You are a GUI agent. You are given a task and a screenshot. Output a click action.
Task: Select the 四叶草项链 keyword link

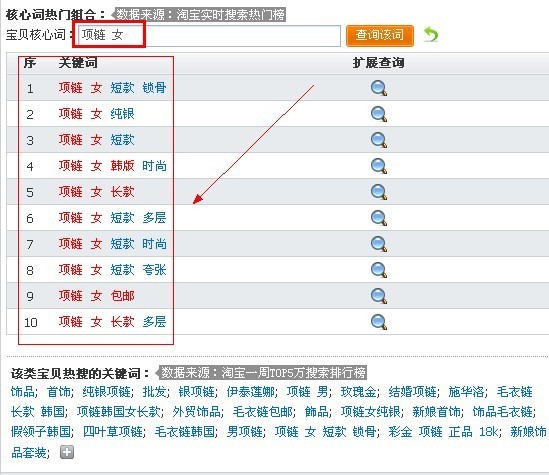(113, 432)
